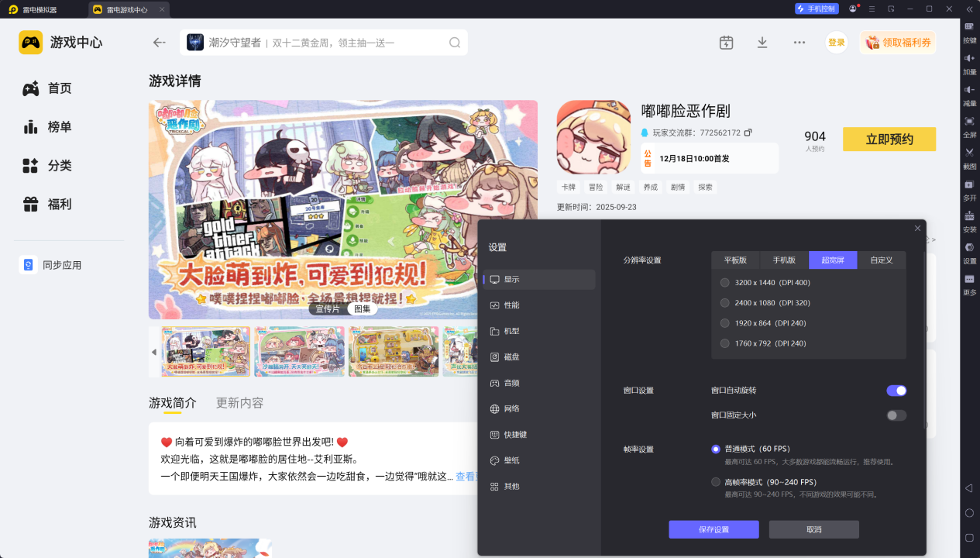Open the 更多 more tools icon
This screenshot has height=558, width=980.
(x=969, y=279)
